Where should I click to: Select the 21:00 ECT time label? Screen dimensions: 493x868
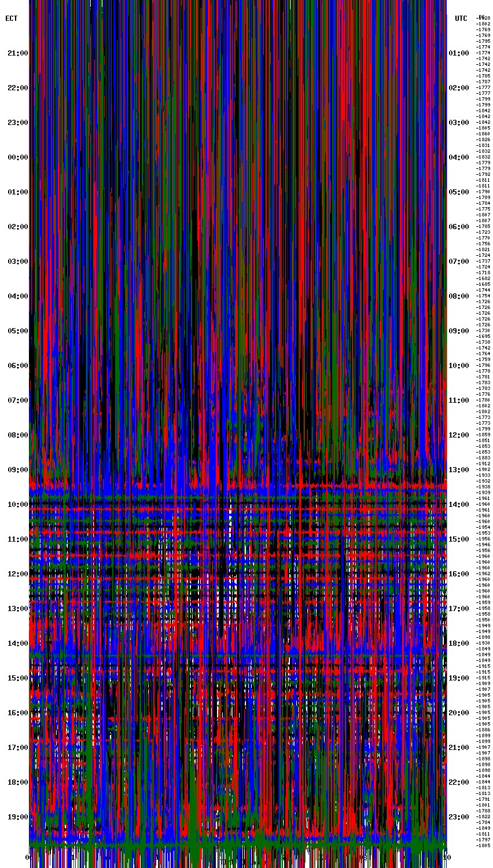coord(18,53)
